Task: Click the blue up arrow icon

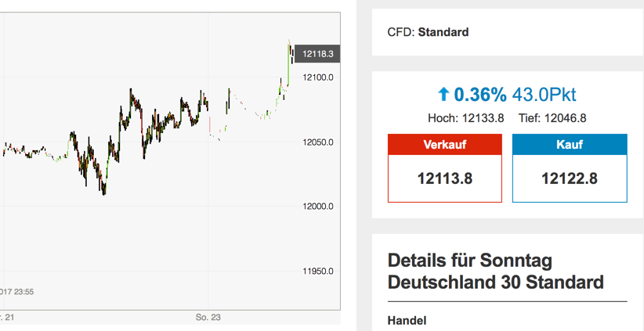Action: click(443, 95)
